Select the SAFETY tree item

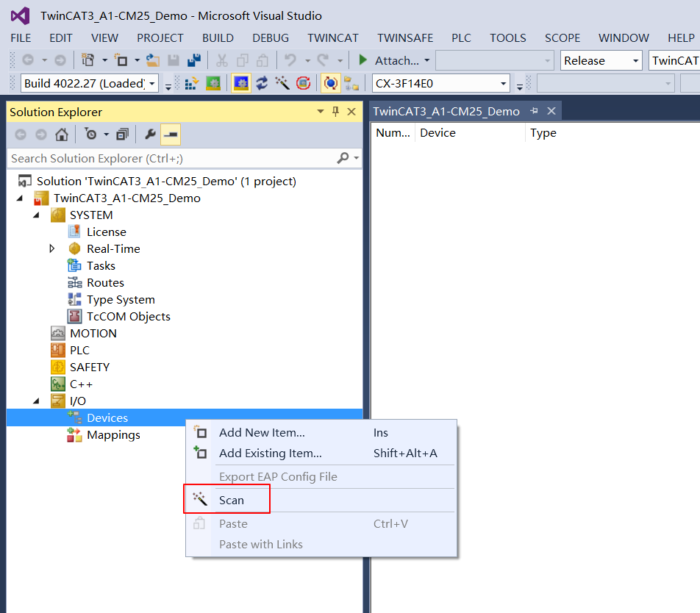89,368
